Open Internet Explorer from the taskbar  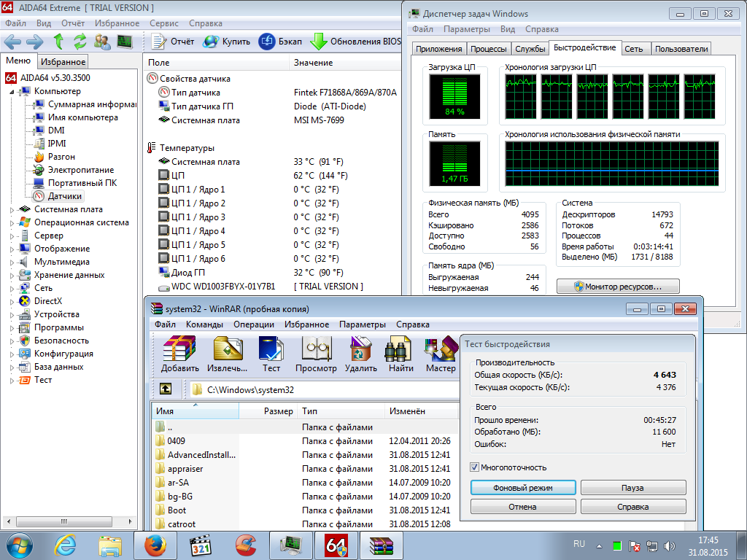coord(65,545)
